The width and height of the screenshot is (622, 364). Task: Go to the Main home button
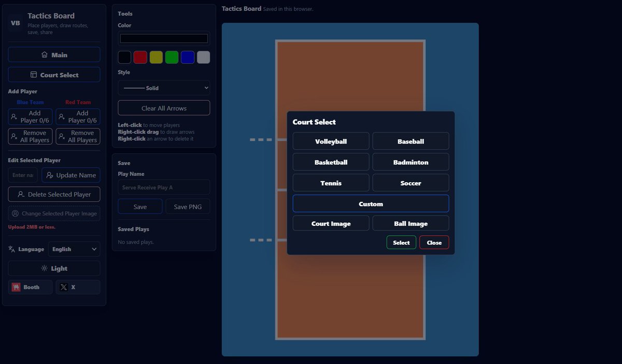pos(54,55)
